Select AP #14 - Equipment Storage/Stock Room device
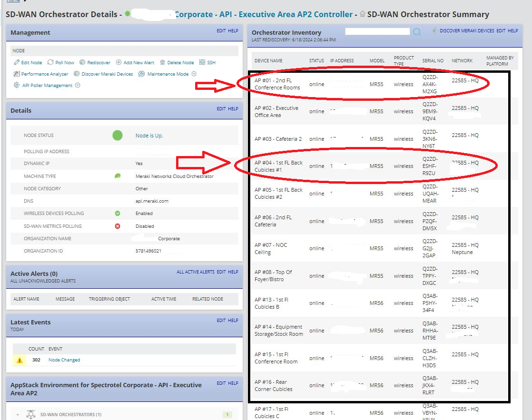The width and height of the screenshot is (532, 420). (x=278, y=331)
